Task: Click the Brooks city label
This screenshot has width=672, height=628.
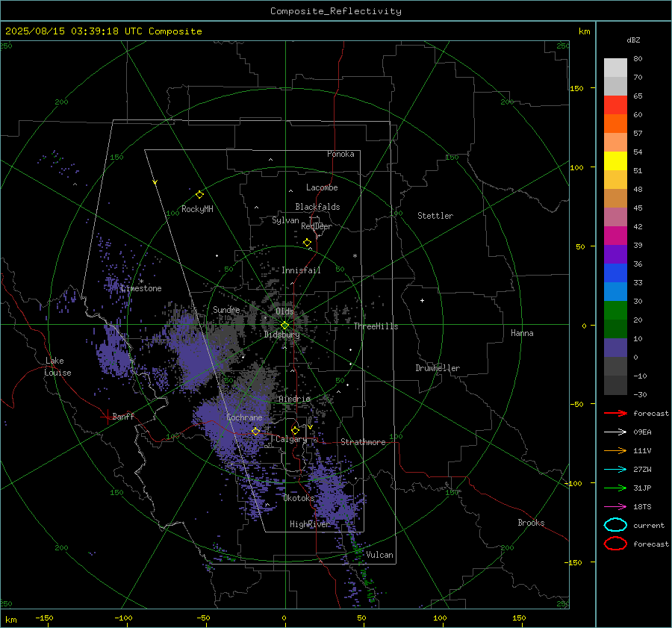Action: click(x=531, y=523)
